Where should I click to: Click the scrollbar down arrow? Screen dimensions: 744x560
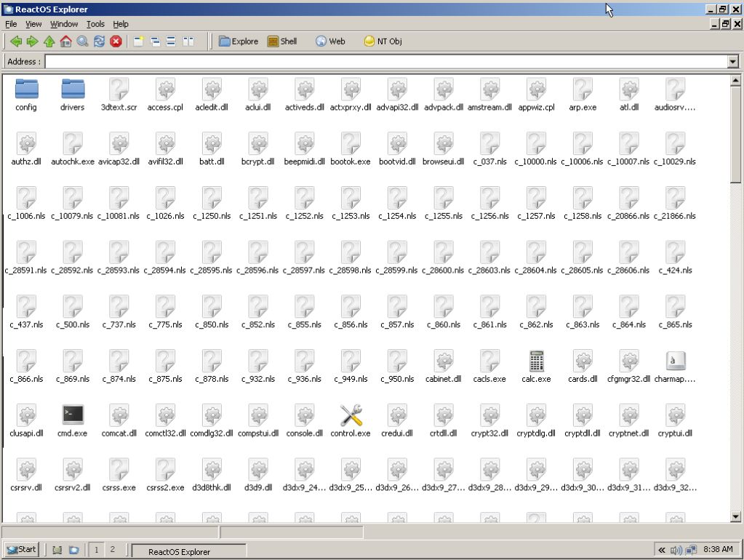pyautogui.click(x=734, y=517)
